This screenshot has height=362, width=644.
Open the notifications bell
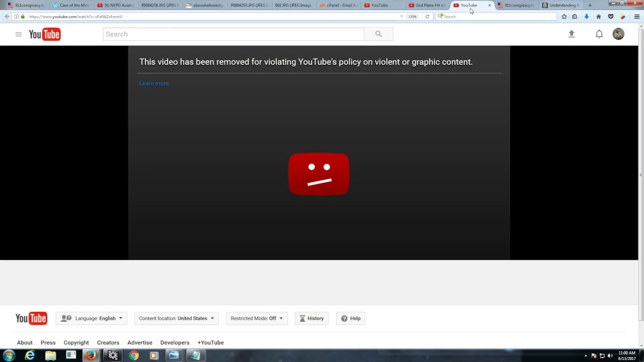point(599,34)
